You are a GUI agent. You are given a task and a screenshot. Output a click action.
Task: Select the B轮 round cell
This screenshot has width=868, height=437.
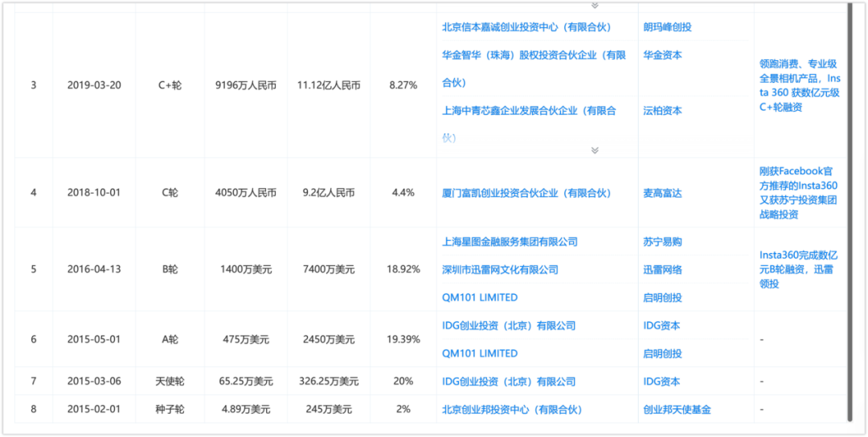pyautogui.click(x=170, y=269)
